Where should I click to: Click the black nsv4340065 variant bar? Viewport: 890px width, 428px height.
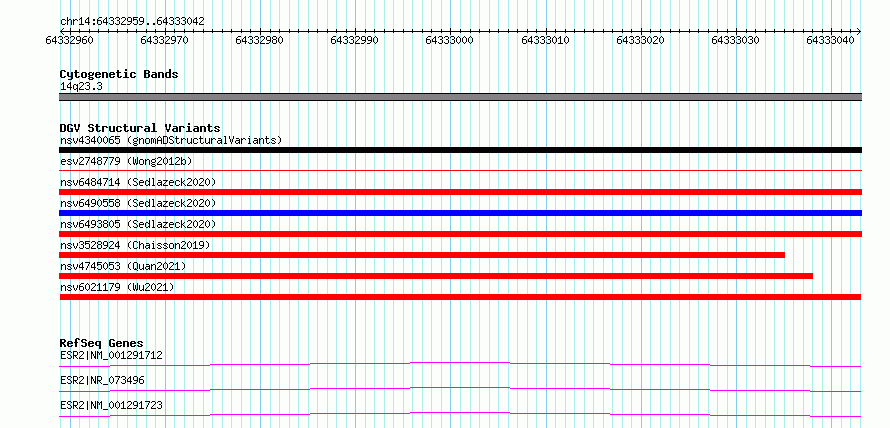click(x=460, y=150)
